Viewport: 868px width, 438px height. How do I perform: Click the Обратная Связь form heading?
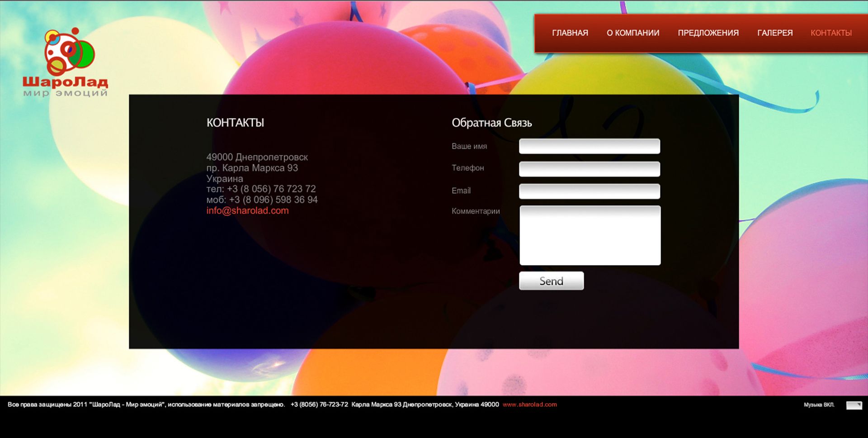coord(491,123)
